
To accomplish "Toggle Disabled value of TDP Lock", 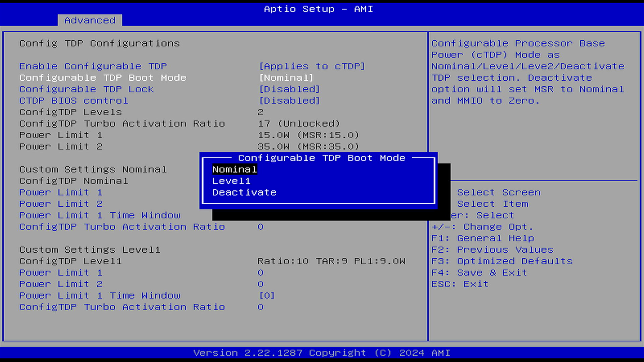I will 289,89.
